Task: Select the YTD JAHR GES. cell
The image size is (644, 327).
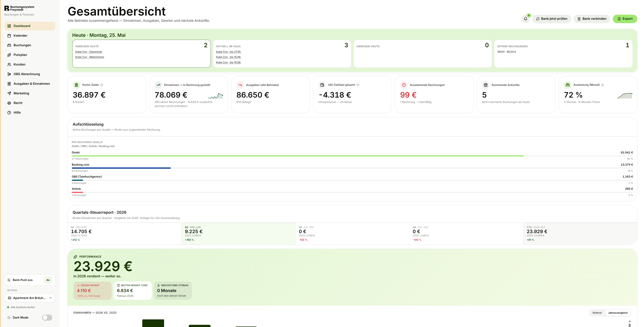Action: click(x=580, y=234)
